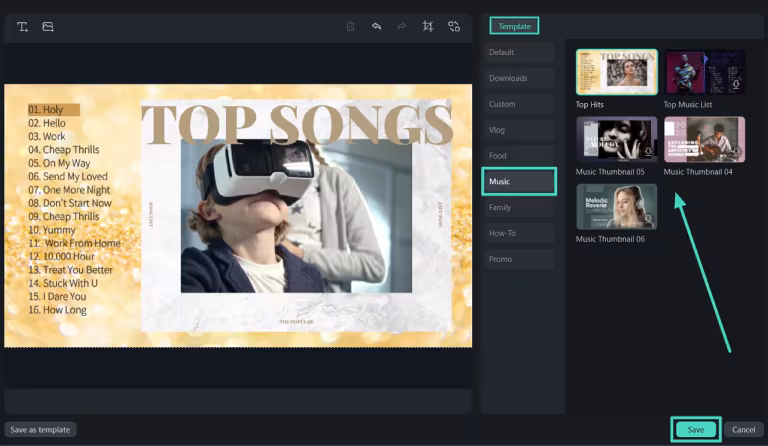Download Music Thumbnail 05 via its arrow icon
Viewport: 768px width, 446px height.
(648, 152)
